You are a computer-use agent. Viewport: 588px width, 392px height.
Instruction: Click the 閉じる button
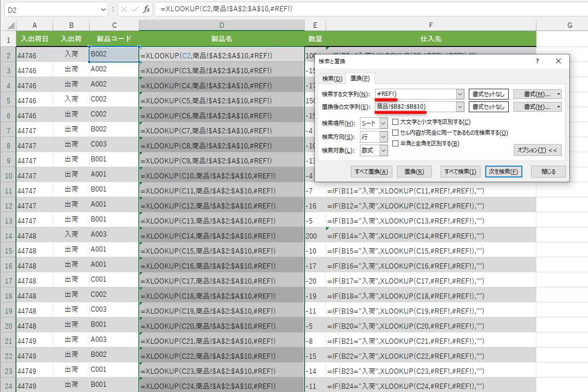(x=548, y=172)
